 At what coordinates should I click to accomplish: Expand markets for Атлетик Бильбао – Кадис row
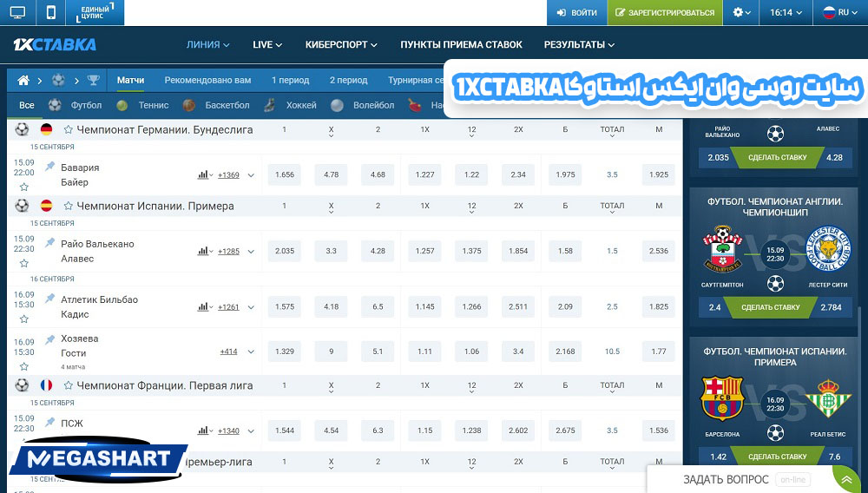[251, 307]
